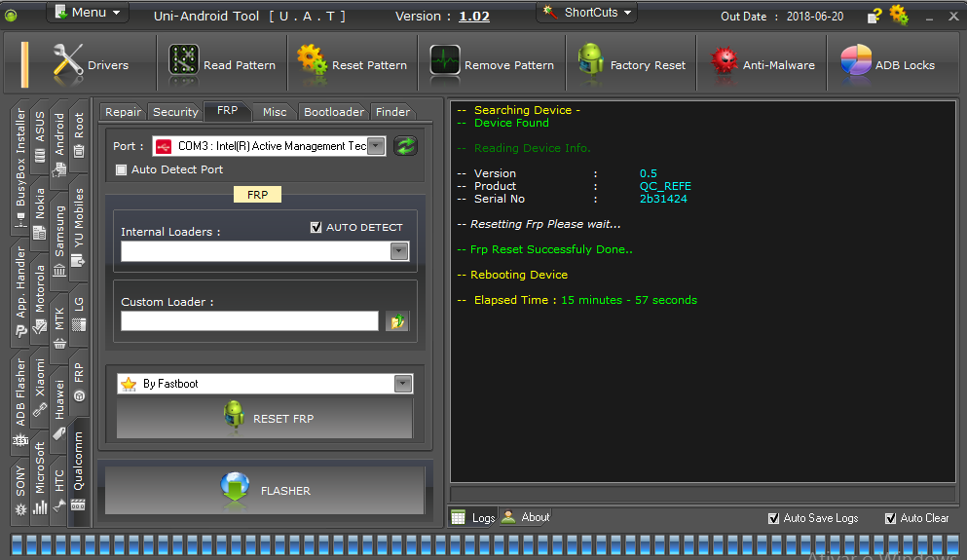Expand the ShortCuts dropdown
The height and width of the screenshot is (560, 967).
588,13
